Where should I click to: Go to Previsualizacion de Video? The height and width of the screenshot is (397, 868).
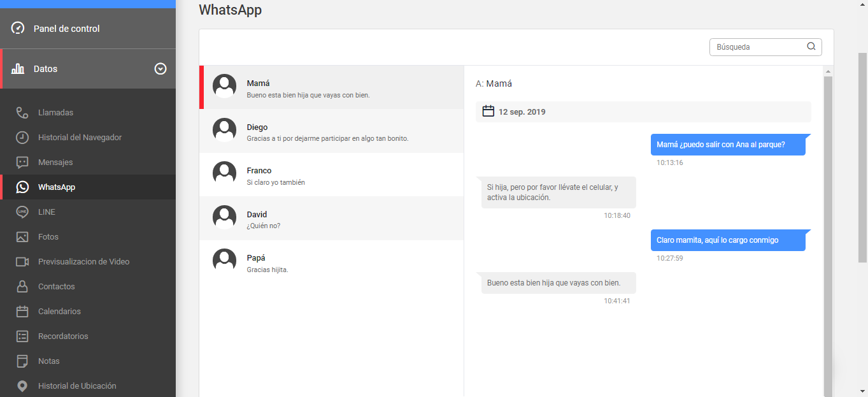coord(88,262)
